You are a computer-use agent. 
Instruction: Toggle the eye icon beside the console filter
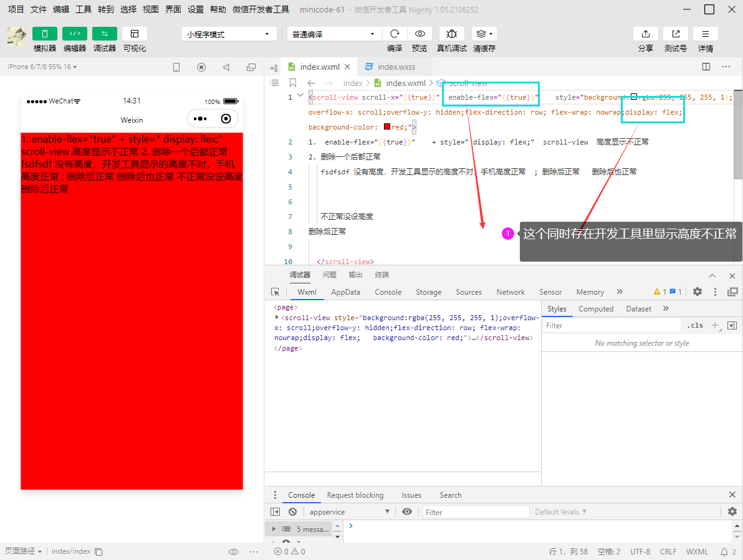click(x=407, y=511)
